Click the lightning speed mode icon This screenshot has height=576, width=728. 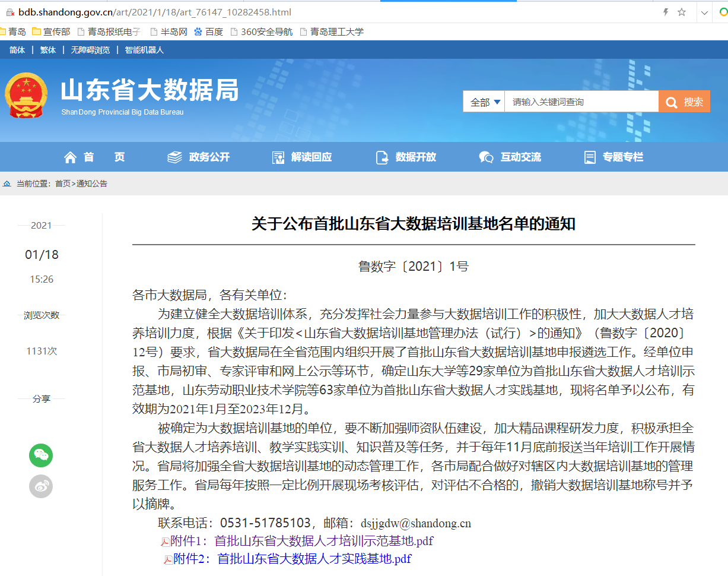666,12
